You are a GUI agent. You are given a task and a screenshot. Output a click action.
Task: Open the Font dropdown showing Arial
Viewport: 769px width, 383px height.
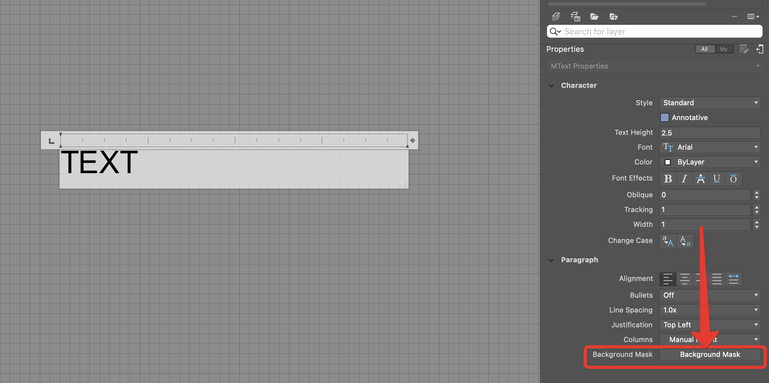pyautogui.click(x=710, y=147)
